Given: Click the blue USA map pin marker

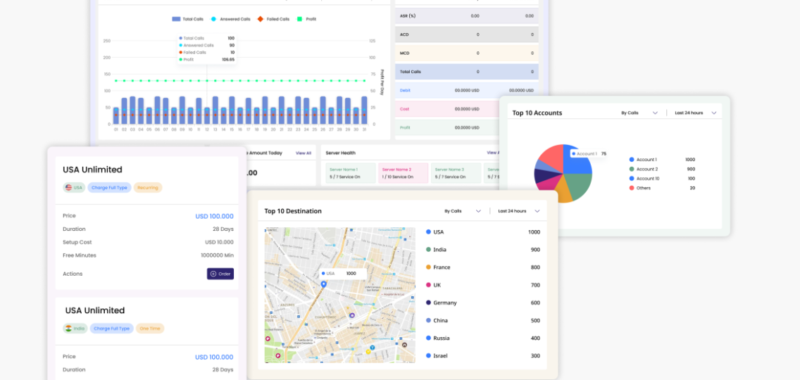Looking at the screenshot, I should [x=323, y=284].
